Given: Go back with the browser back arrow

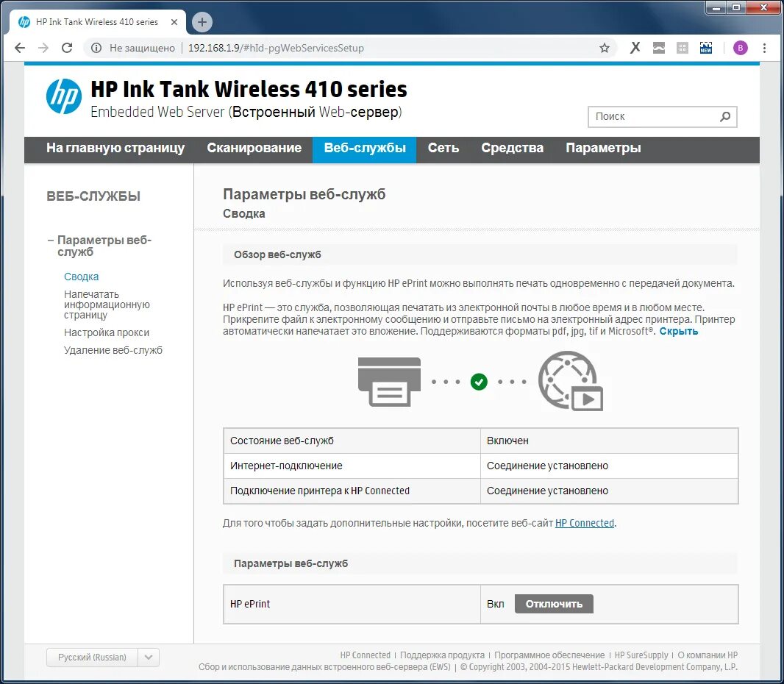Looking at the screenshot, I should (x=20, y=48).
